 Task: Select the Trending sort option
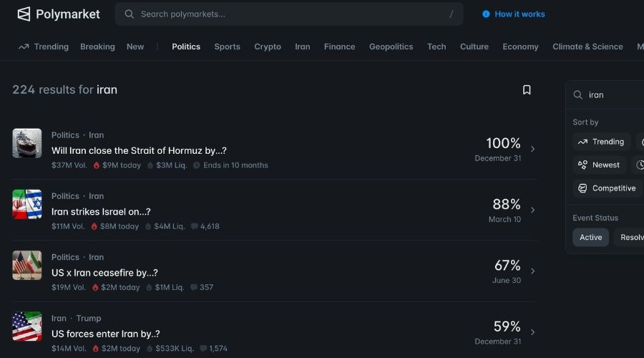click(x=601, y=142)
